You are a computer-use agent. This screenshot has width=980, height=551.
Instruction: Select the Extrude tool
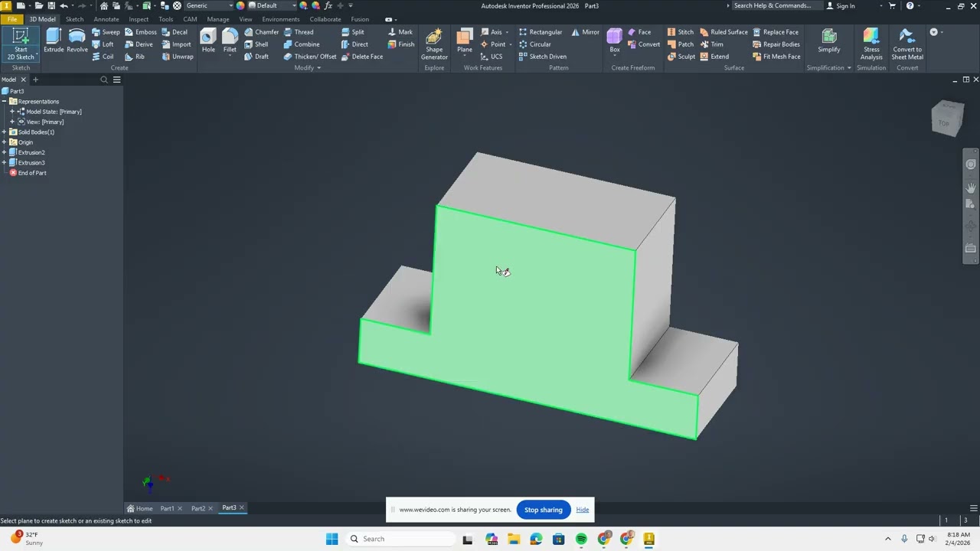[54, 41]
